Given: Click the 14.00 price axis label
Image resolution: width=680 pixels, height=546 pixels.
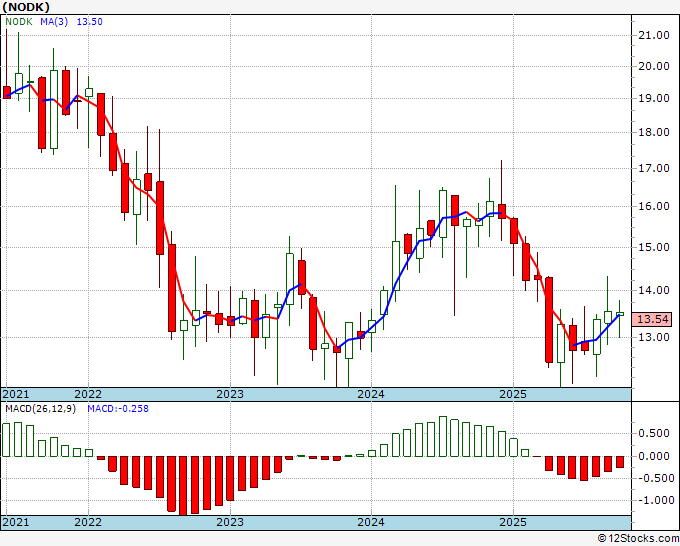Looking at the screenshot, I should (x=654, y=290).
